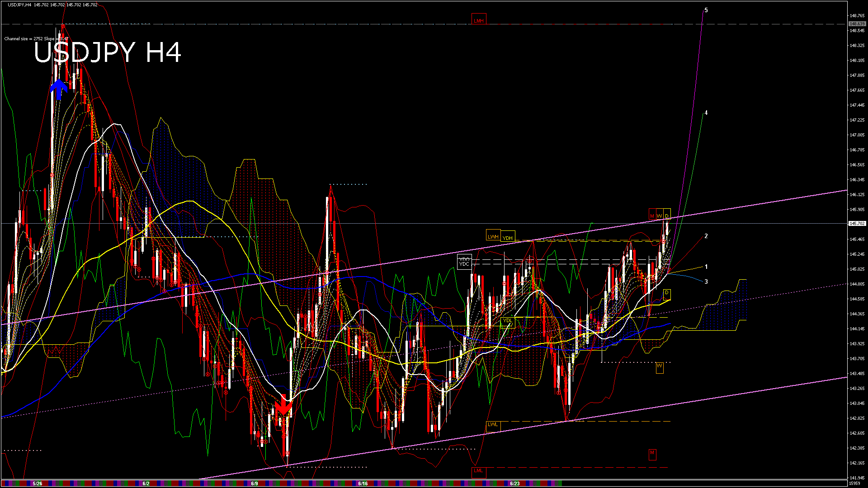Click 142.605 on the price scale
868x488 pixels.
pyautogui.click(x=857, y=433)
